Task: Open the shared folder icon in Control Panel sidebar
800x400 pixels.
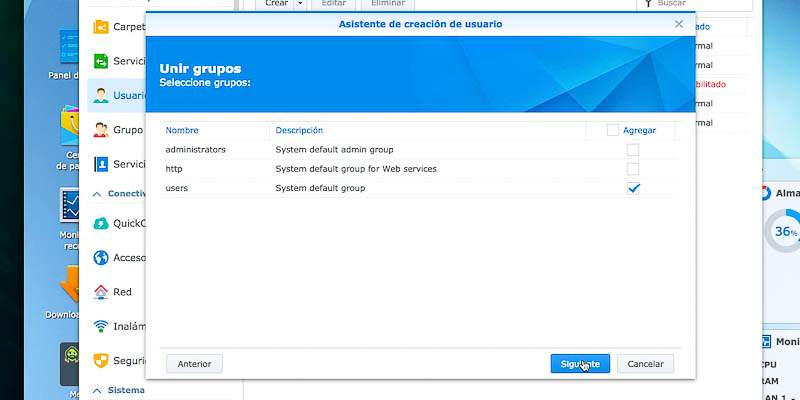Action: point(101,27)
